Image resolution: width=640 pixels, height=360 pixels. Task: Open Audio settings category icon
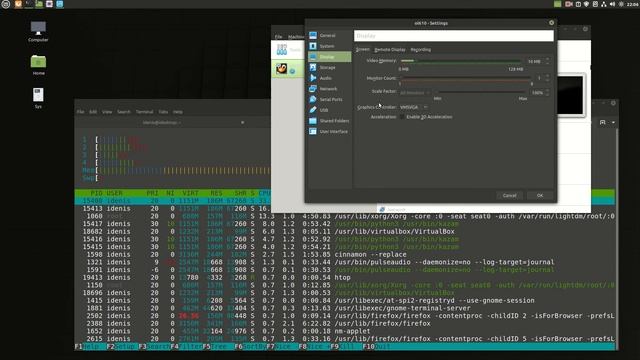click(x=313, y=78)
